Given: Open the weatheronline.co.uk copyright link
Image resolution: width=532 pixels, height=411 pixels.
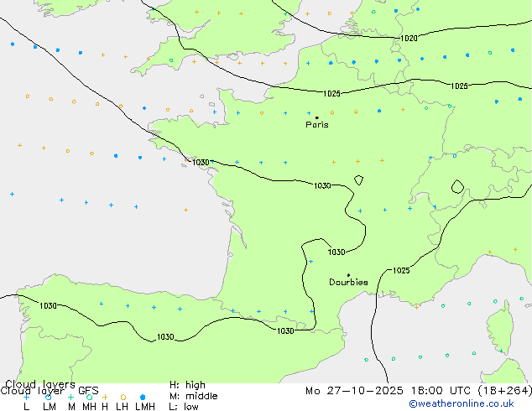Looking at the screenshot, I should [x=462, y=403].
